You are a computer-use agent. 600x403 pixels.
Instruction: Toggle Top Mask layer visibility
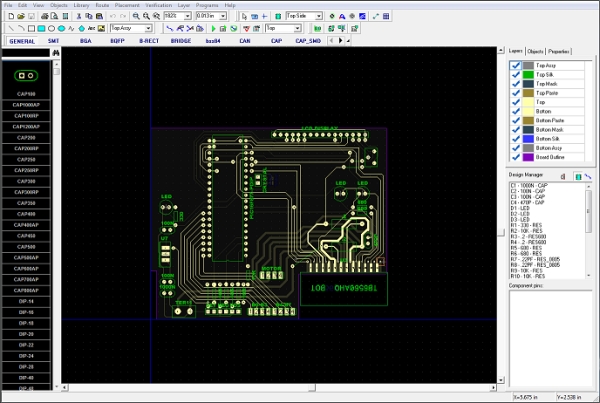tap(515, 84)
